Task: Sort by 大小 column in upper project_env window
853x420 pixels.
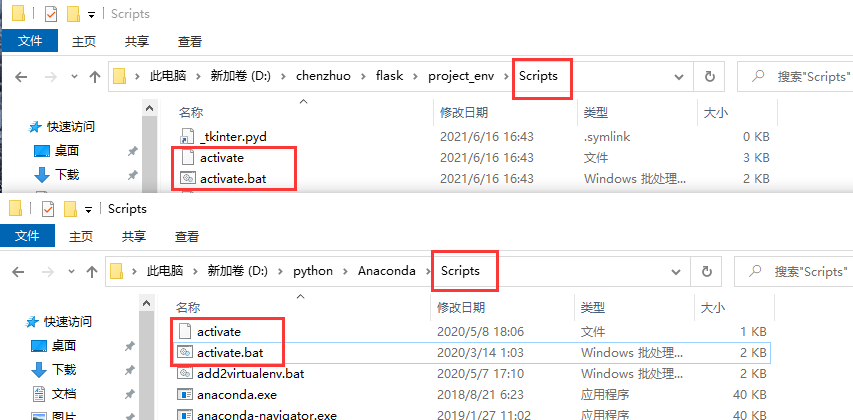Action: click(x=716, y=113)
